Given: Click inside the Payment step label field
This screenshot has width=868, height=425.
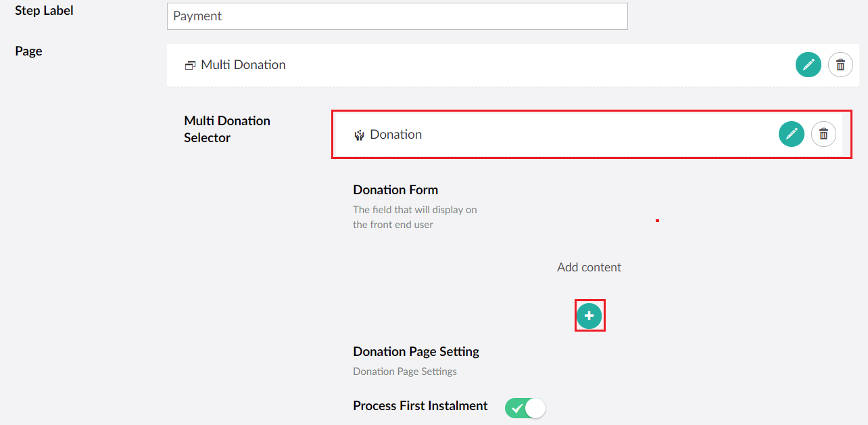Looking at the screenshot, I should click(x=397, y=16).
